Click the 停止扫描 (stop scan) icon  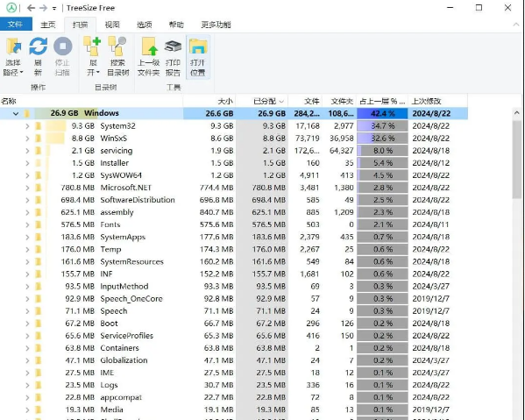coord(62,46)
